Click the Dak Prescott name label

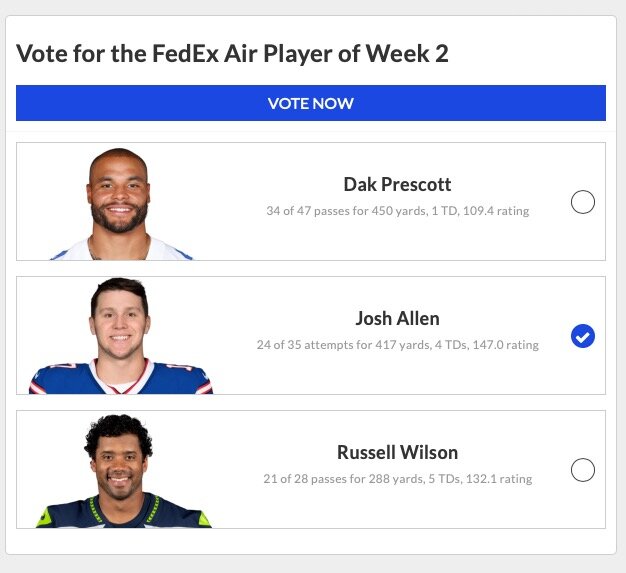[x=397, y=184]
